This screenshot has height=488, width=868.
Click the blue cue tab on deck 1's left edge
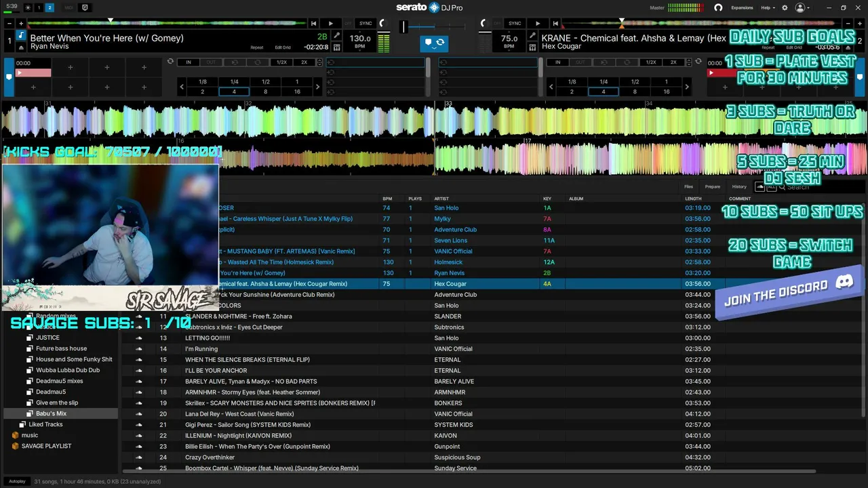[9, 77]
